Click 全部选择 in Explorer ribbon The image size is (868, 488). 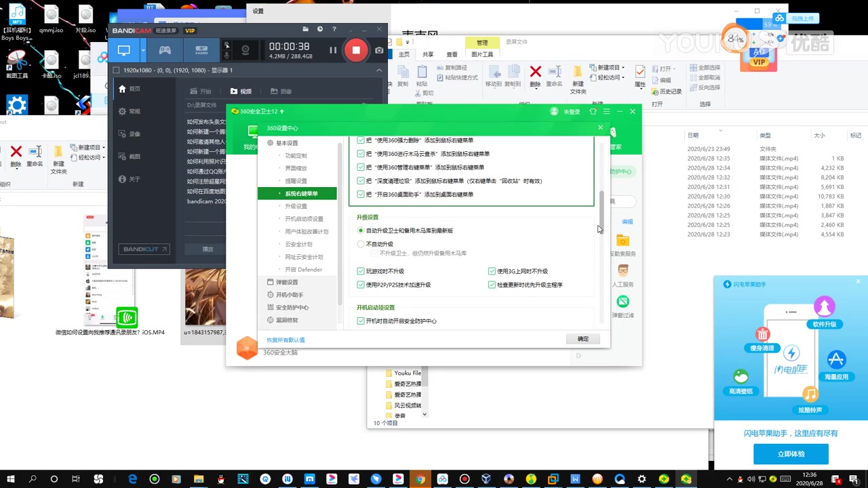click(704, 68)
